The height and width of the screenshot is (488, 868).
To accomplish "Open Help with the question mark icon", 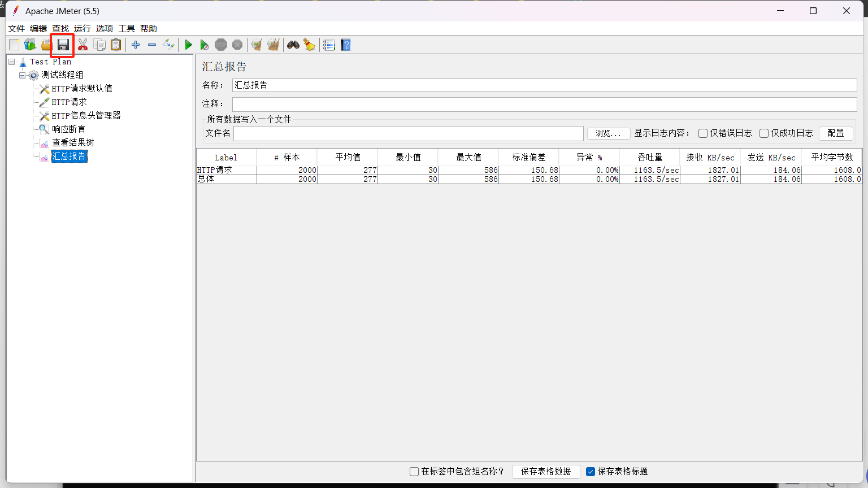I will 346,45.
